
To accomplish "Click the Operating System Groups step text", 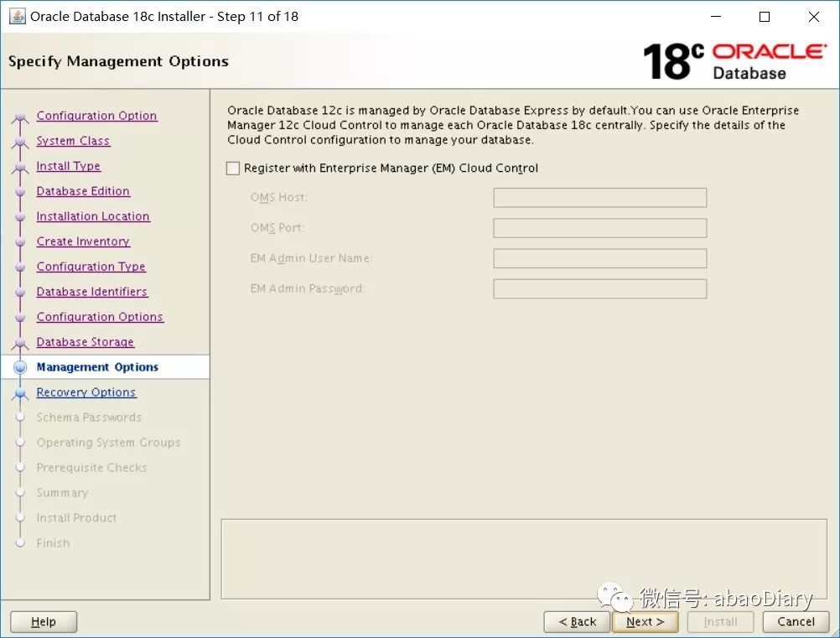I will coord(108,443).
